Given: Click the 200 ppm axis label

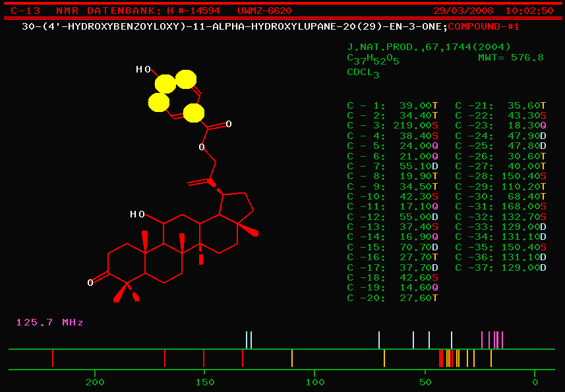Looking at the screenshot, I should pyautogui.click(x=96, y=382).
